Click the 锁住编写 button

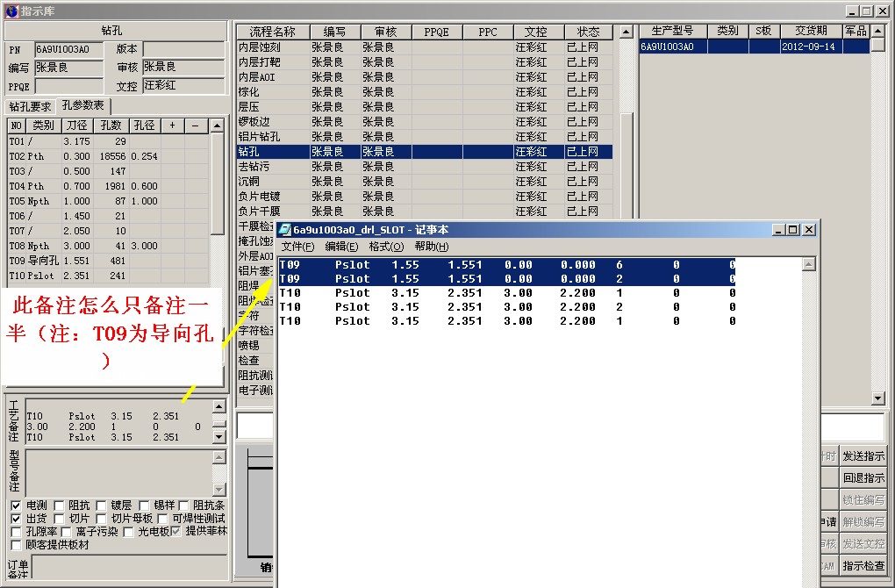pyautogui.click(x=863, y=499)
